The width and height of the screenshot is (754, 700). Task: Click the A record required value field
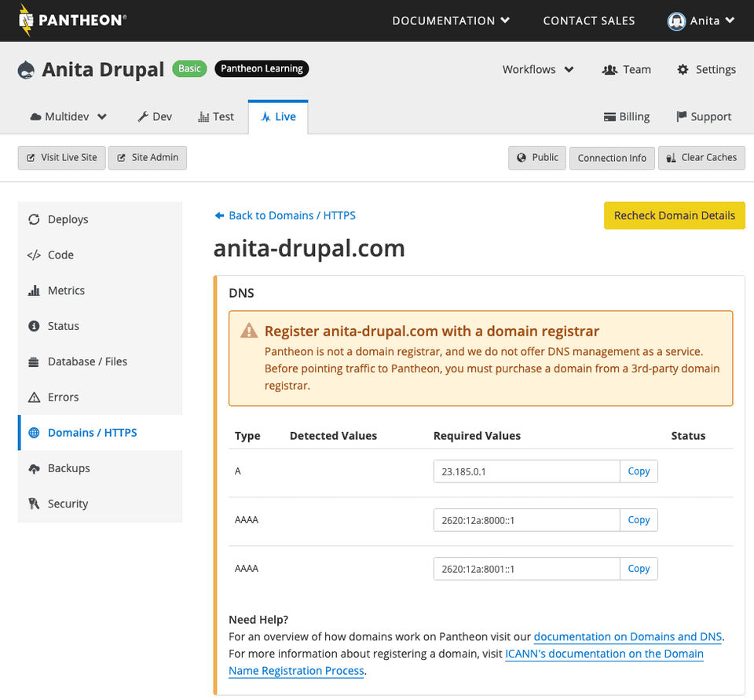pyautogui.click(x=526, y=471)
